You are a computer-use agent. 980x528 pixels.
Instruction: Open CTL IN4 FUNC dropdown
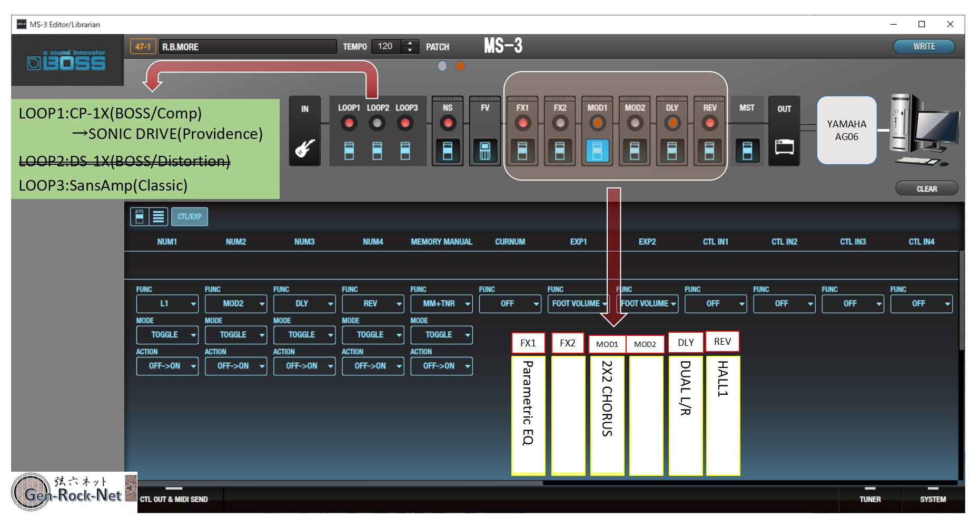click(x=921, y=304)
